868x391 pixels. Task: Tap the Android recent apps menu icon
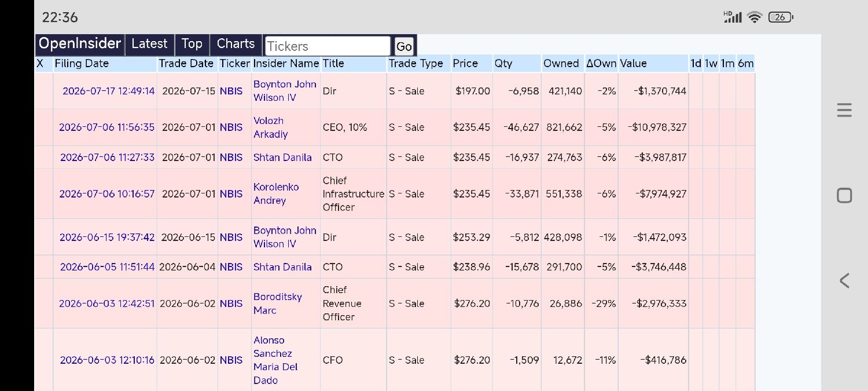[844, 110]
